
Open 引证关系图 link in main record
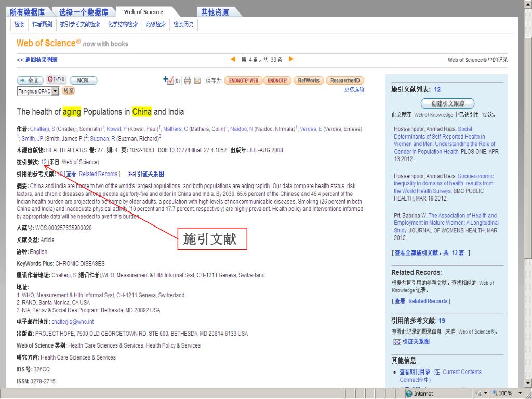coord(150,174)
